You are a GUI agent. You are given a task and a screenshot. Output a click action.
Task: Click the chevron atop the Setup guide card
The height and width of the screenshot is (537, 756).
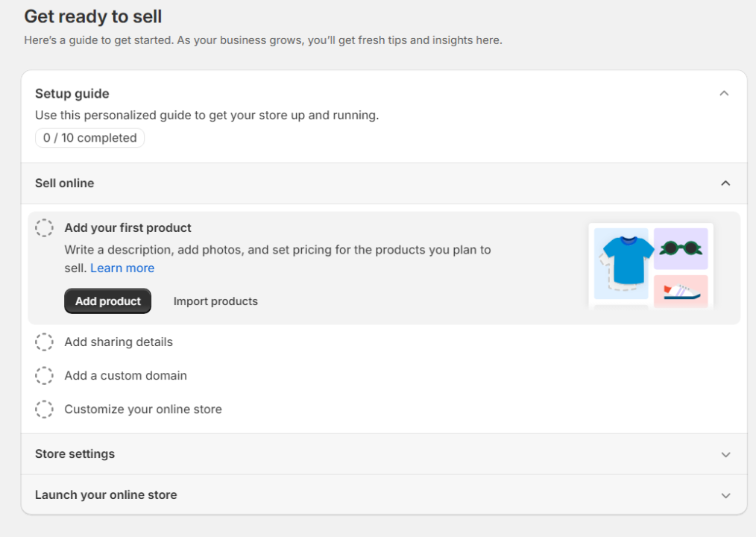coord(724,93)
